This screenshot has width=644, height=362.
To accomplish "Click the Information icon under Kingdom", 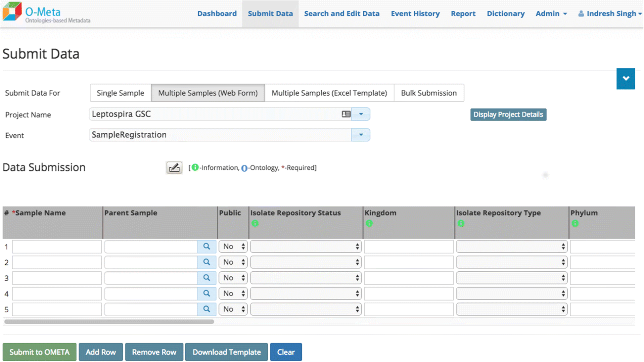I will [x=369, y=223].
